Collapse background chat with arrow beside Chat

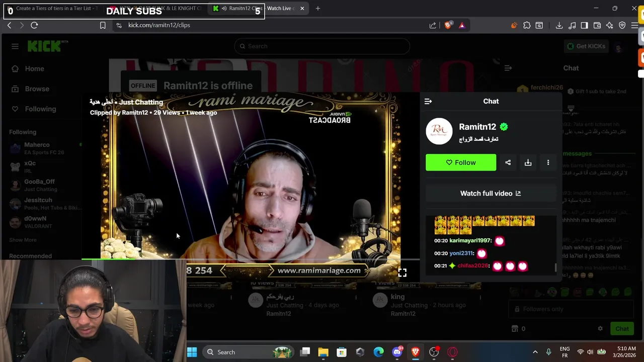pos(508,68)
